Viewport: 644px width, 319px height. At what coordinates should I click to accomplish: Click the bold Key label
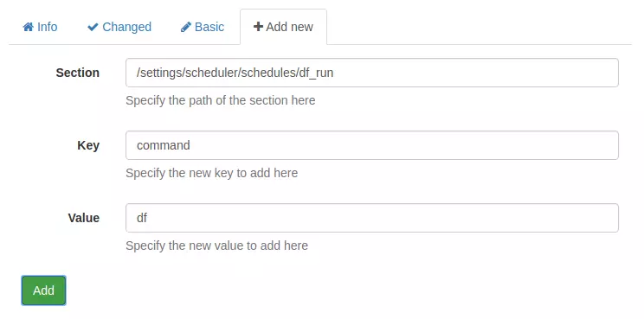(x=88, y=145)
